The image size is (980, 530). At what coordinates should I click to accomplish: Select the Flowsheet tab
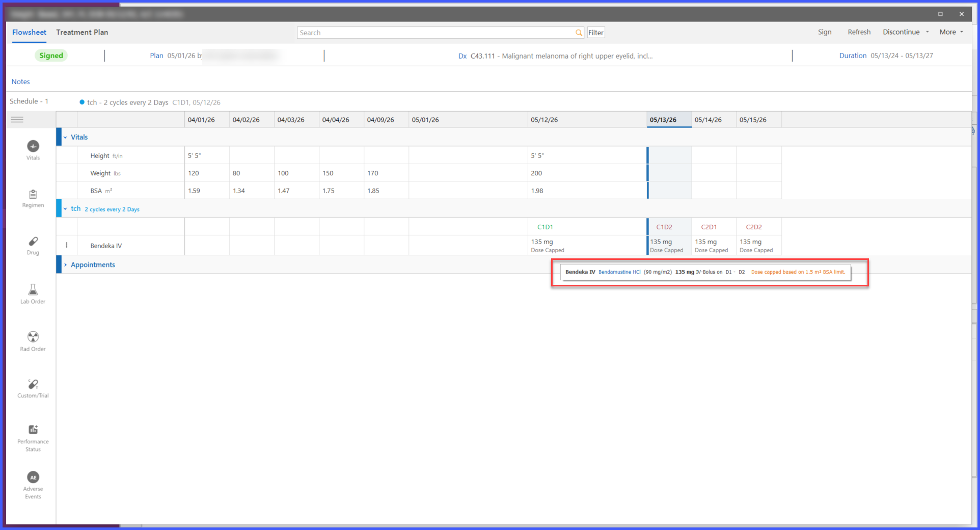(29, 32)
